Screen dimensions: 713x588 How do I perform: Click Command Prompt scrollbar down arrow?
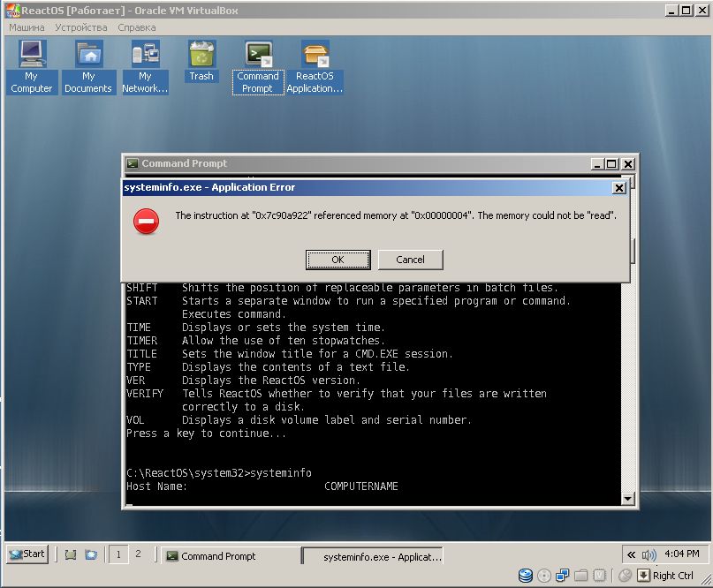pos(627,499)
